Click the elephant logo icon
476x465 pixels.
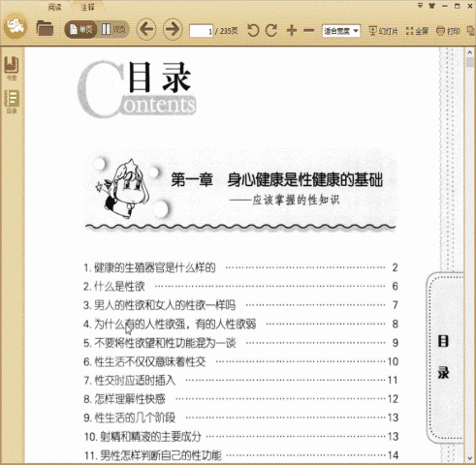pos(16,26)
